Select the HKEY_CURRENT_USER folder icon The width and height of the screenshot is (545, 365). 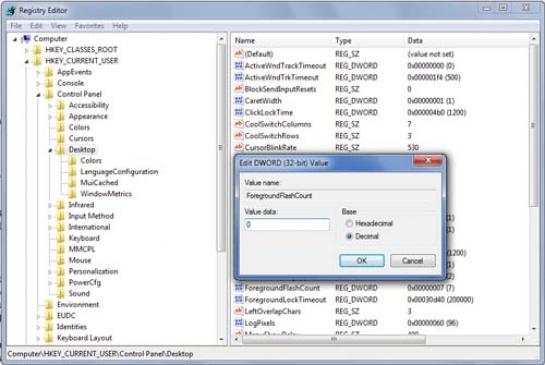tap(38, 61)
